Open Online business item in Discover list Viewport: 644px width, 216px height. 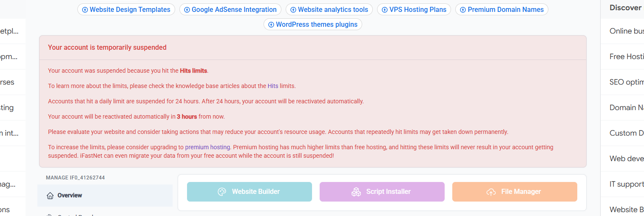(626, 31)
